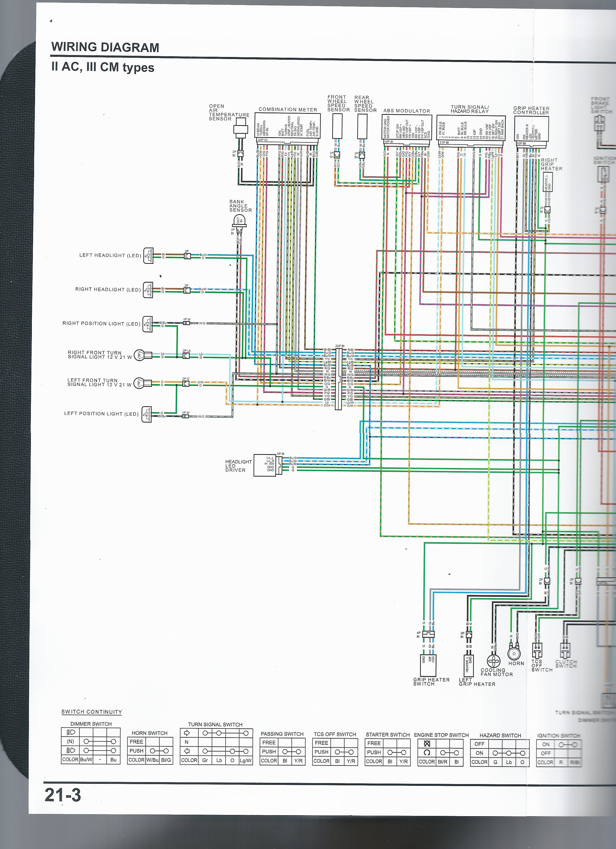This screenshot has height=849, width=616.
Task: Select the Rear Wheel Speed Sensor box
Action: click(x=362, y=127)
